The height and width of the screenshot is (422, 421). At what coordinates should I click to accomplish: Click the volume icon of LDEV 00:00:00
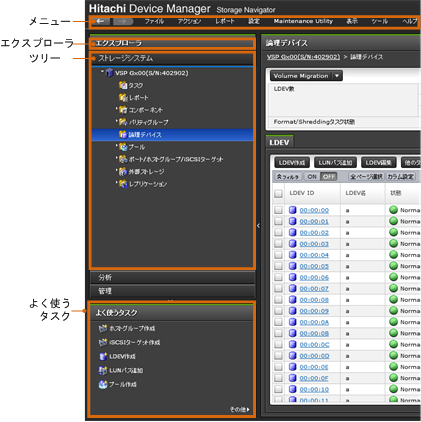(292, 210)
